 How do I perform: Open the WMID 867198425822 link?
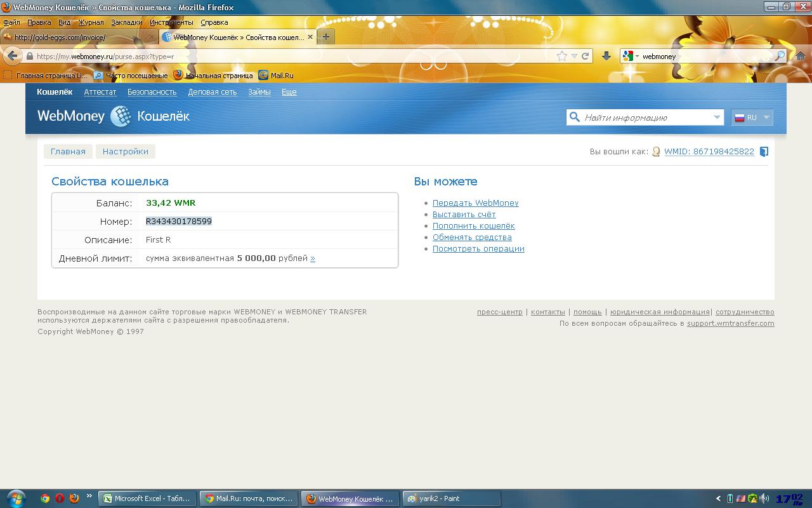click(709, 151)
